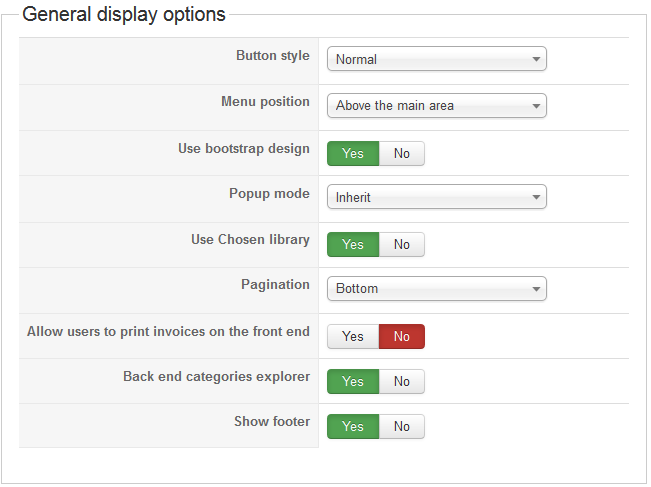
Task: Turn off Back end categories explorer
Action: click(401, 381)
